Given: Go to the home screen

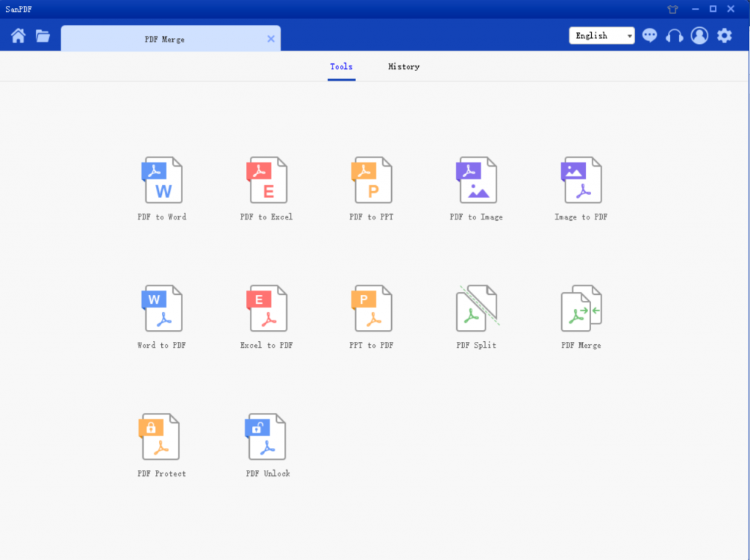Looking at the screenshot, I should 18,35.
